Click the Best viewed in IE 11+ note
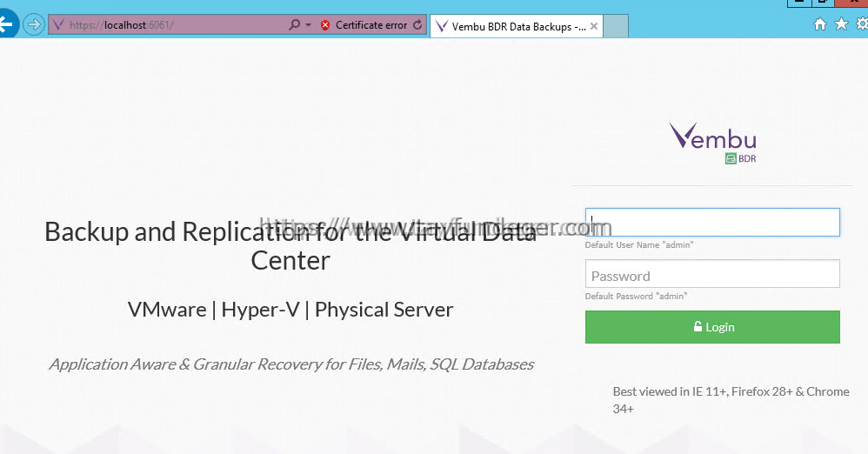This screenshot has width=868, height=454. tap(731, 400)
